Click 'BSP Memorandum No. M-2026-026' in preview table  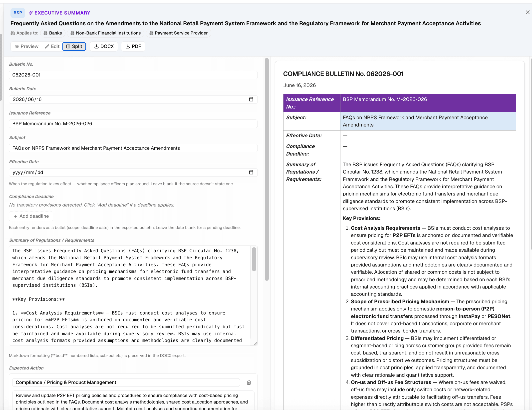click(385, 99)
